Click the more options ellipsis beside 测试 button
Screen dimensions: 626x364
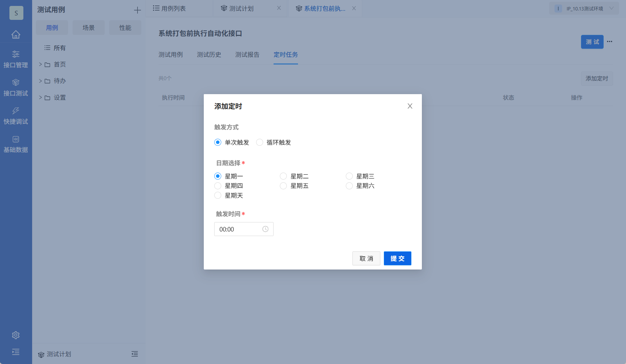(x=610, y=41)
